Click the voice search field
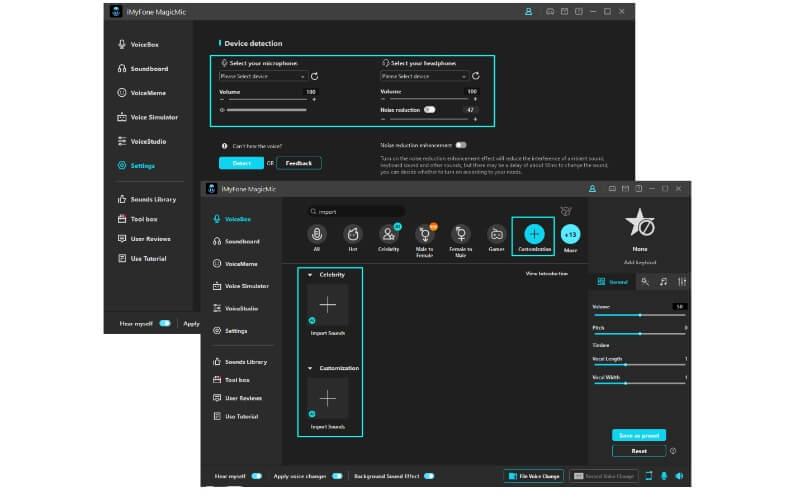 pos(356,211)
